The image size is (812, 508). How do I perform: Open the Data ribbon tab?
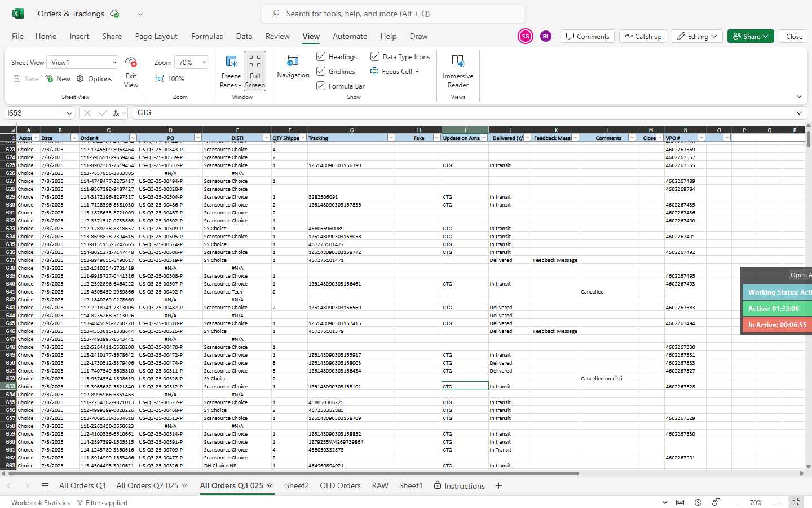coord(244,36)
